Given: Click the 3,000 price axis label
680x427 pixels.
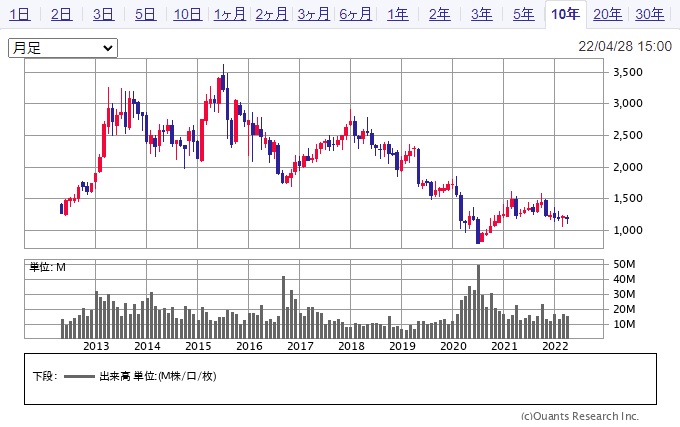Looking at the screenshot, I should click(x=628, y=103).
